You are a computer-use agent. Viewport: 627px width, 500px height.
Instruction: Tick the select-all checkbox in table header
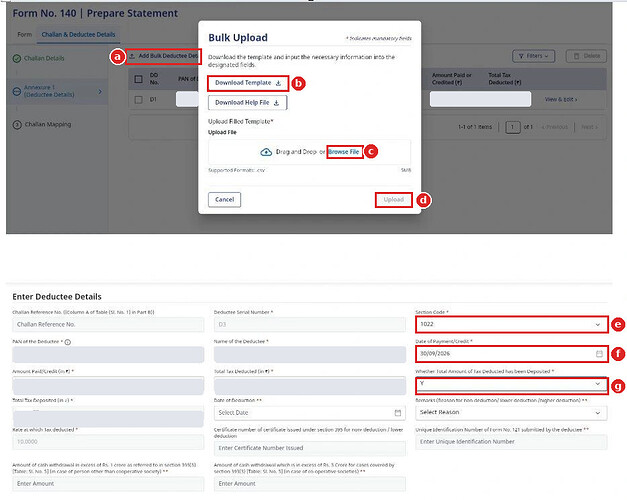pyautogui.click(x=138, y=79)
